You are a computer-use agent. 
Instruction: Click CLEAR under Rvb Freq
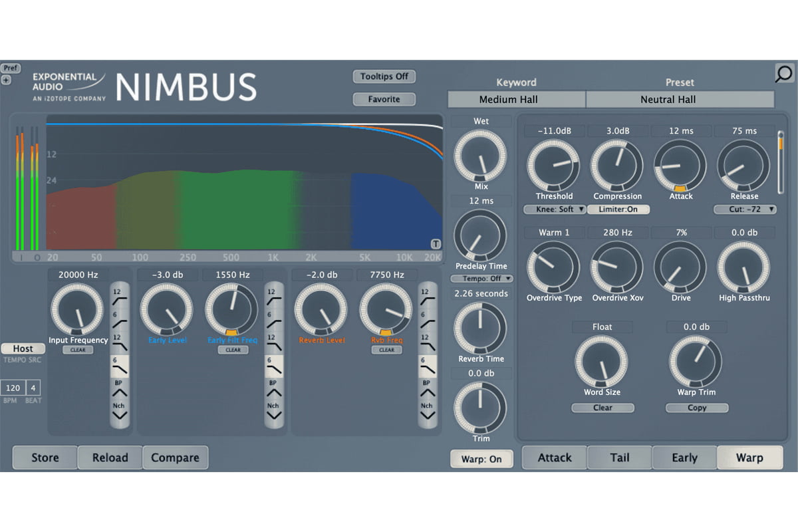click(387, 350)
